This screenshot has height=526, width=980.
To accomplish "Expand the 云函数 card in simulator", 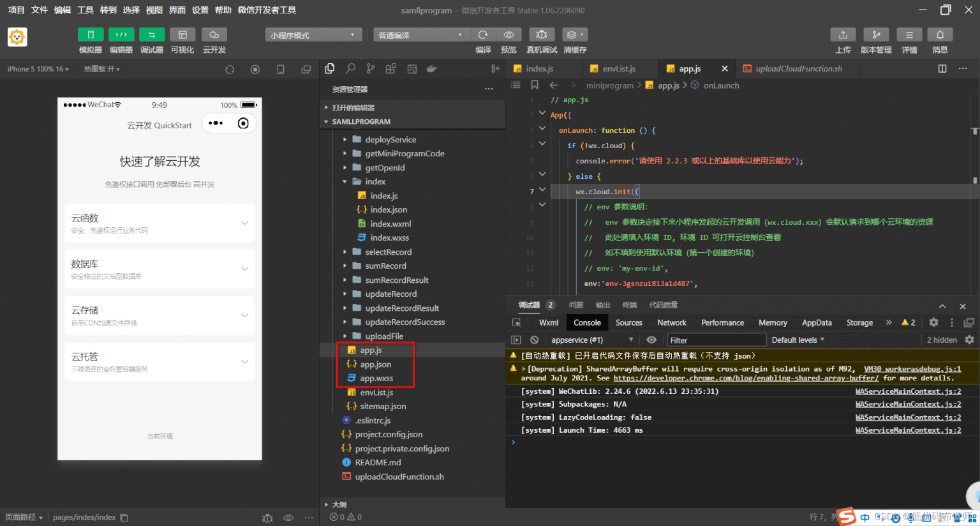I will click(160, 223).
